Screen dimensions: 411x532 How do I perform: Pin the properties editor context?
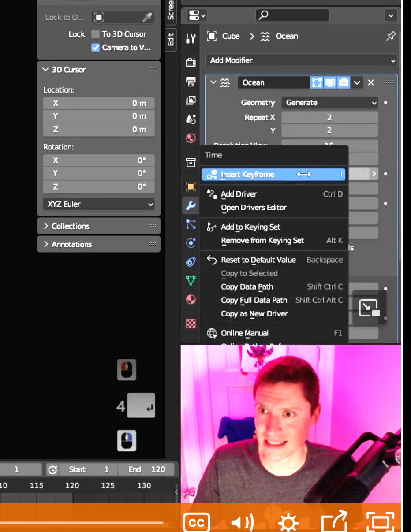click(391, 36)
